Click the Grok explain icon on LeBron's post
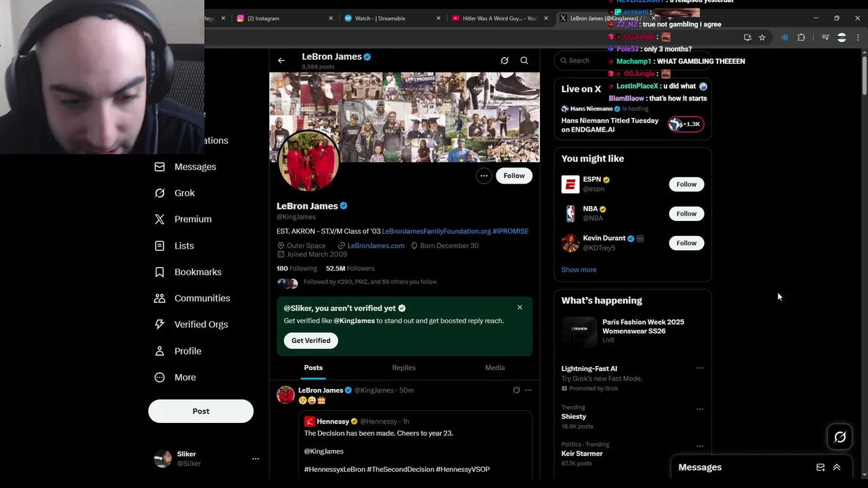 click(516, 390)
